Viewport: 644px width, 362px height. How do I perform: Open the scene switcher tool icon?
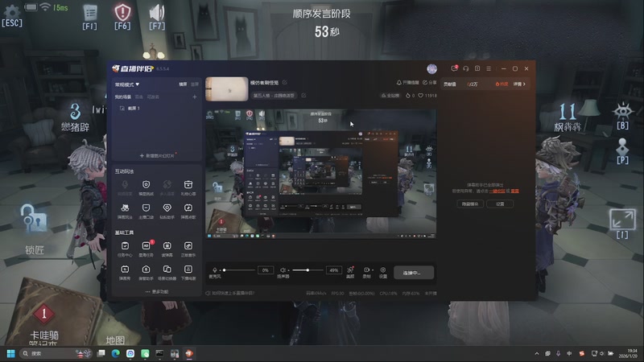(x=167, y=269)
